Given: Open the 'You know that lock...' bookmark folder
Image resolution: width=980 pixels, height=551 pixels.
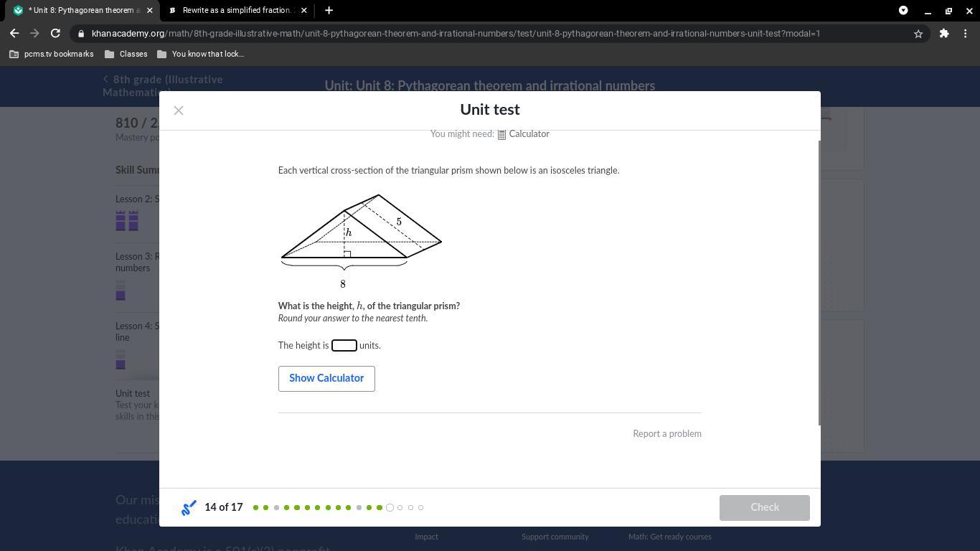Looking at the screenshot, I should click(201, 54).
